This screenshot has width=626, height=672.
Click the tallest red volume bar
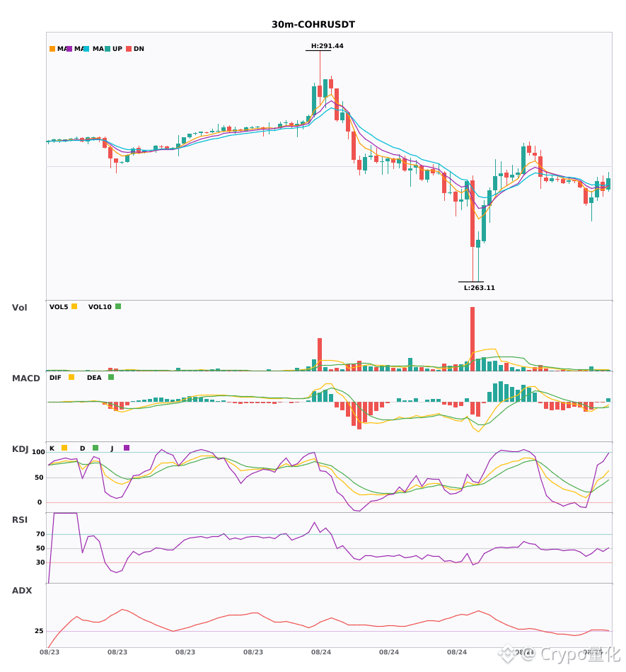click(x=473, y=339)
